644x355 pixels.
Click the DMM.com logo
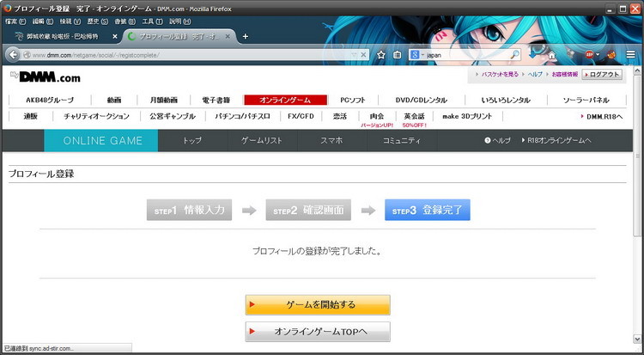pyautogui.click(x=46, y=77)
